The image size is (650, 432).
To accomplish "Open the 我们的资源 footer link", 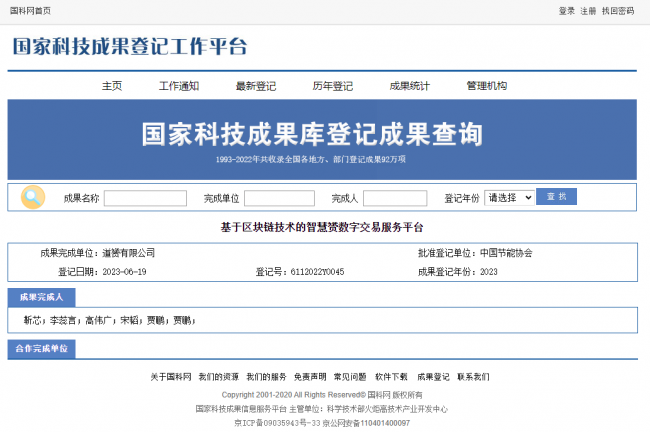I will pyautogui.click(x=218, y=377).
